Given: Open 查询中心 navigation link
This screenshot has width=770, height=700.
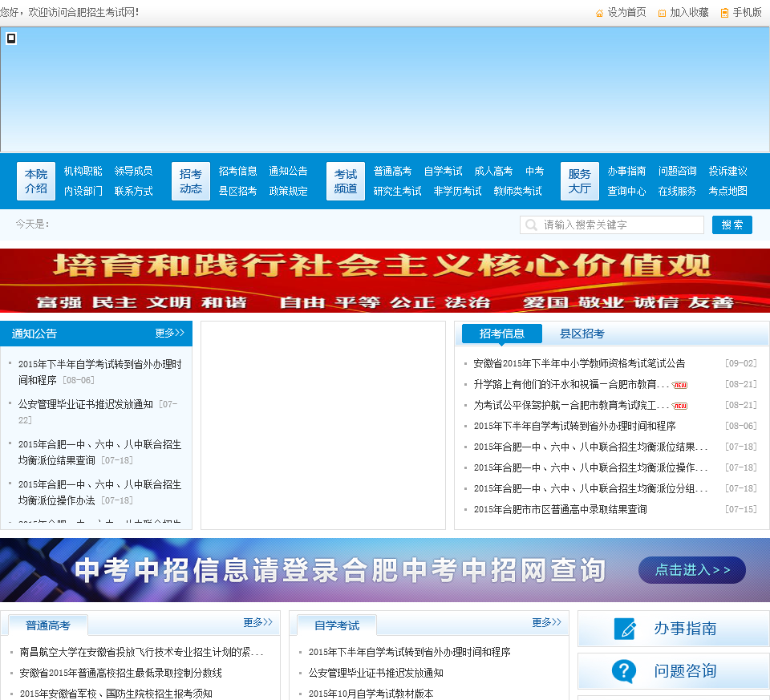Looking at the screenshot, I should pyautogui.click(x=626, y=191).
